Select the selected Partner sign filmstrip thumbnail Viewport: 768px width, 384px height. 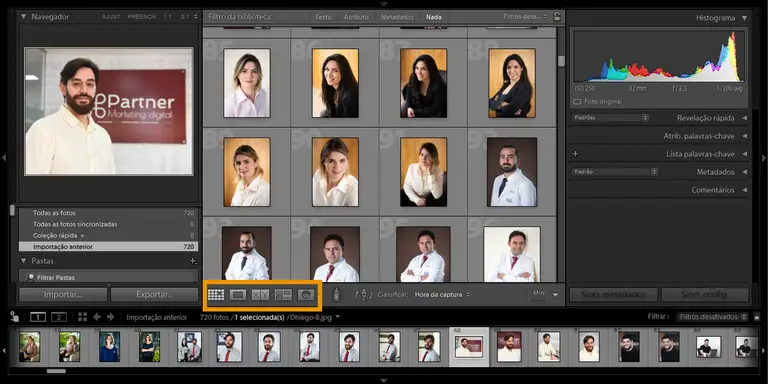click(469, 347)
